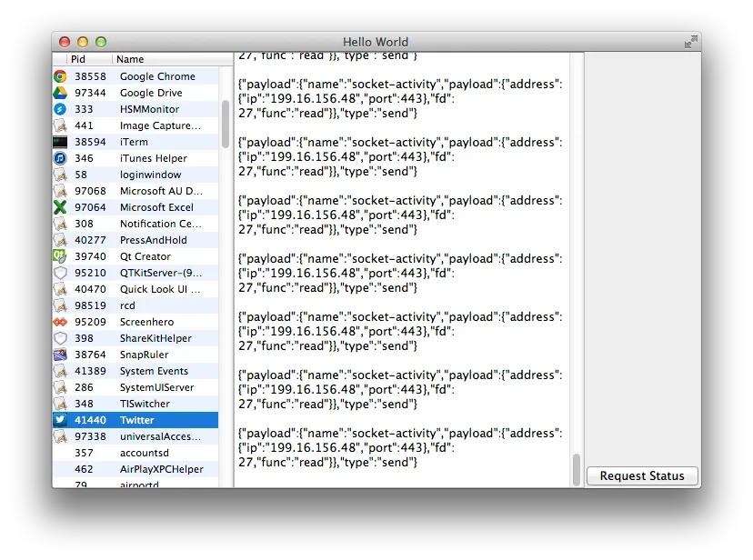This screenshot has width=753, height=560.
Task: Click the Image Capture generic app icon
Action: point(60,125)
